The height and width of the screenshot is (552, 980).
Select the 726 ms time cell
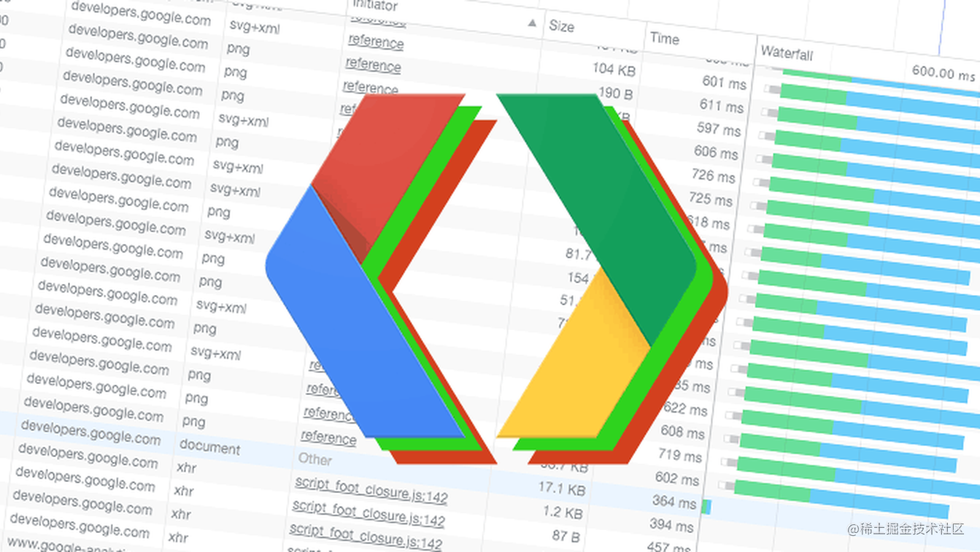click(x=712, y=176)
